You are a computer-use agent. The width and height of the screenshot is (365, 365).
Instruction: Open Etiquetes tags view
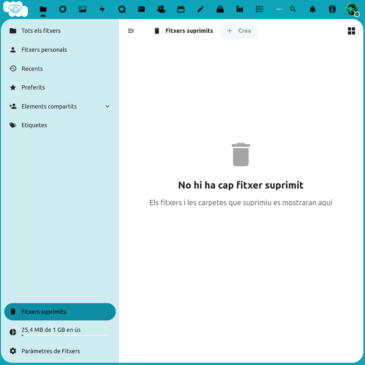60,125
